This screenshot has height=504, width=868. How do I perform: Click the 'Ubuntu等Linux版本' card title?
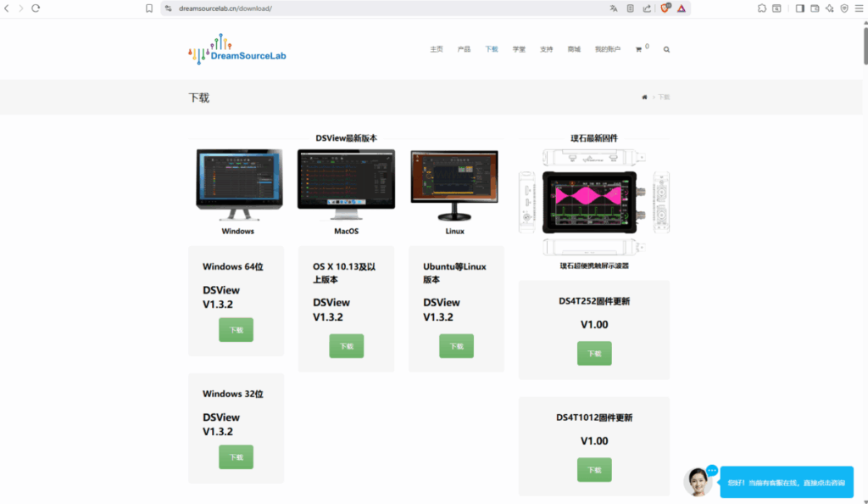pos(454,273)
